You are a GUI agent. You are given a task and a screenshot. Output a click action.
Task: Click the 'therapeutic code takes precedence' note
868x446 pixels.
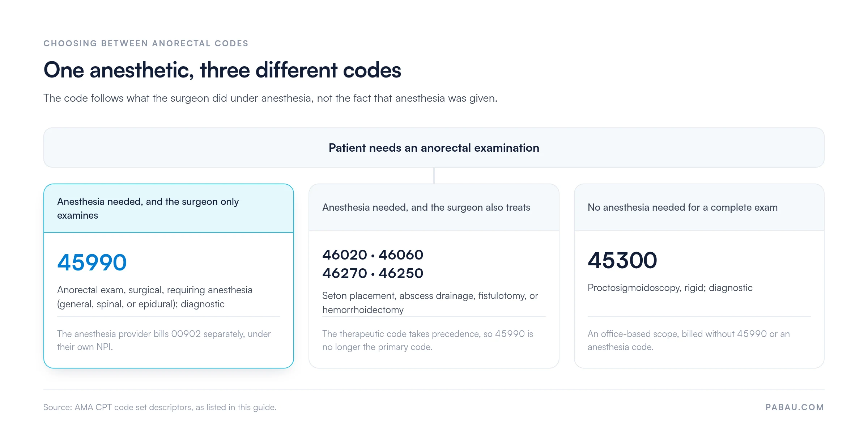(x=427, y=340)
